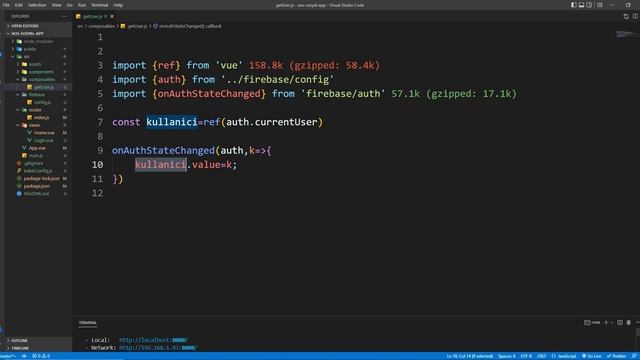Open Home.vue in the file tree
Screen dimensions: 640x360
37,133
